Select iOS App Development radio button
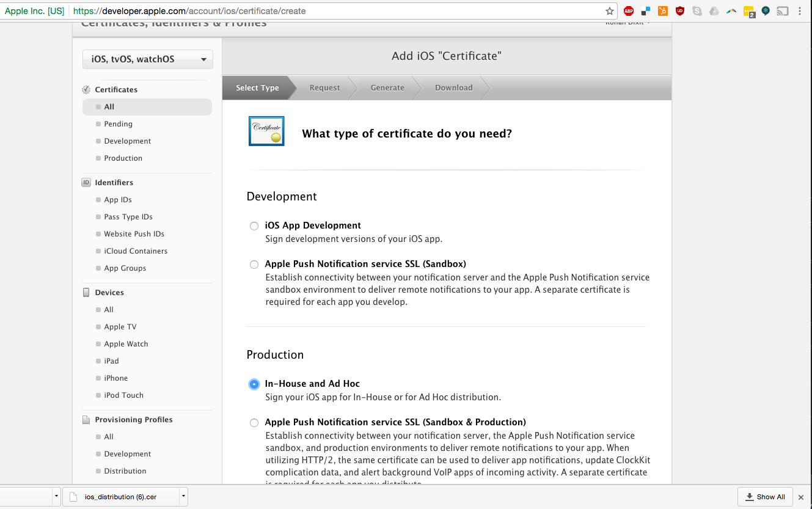 [x=254, y=226]
